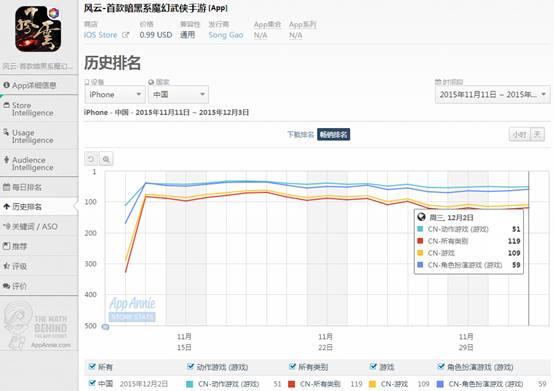
Task: Toggle the 角色扮演游戏 (游戏) checkbox
Action: 441,366
